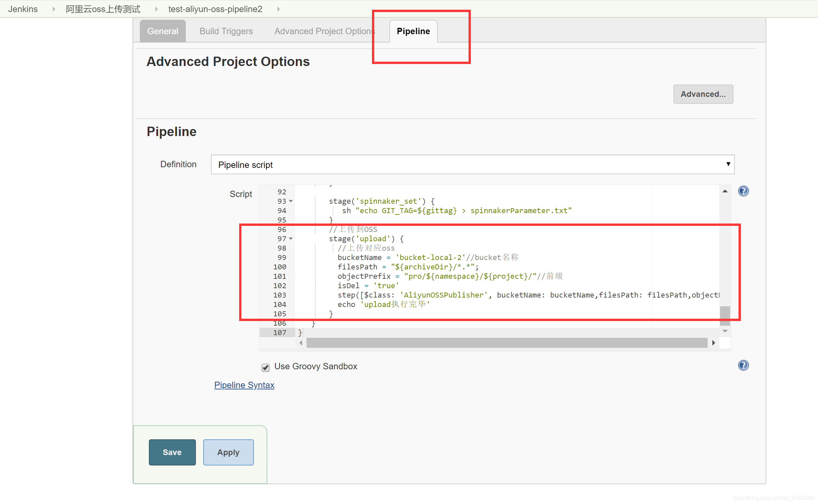Place cursor on objectPrefix line 101

point(450,276)
